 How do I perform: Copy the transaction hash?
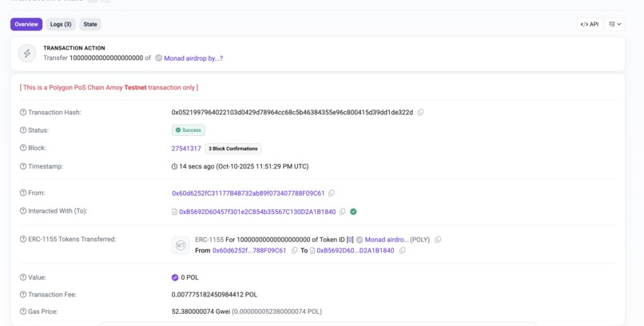(x=420, y=113)
